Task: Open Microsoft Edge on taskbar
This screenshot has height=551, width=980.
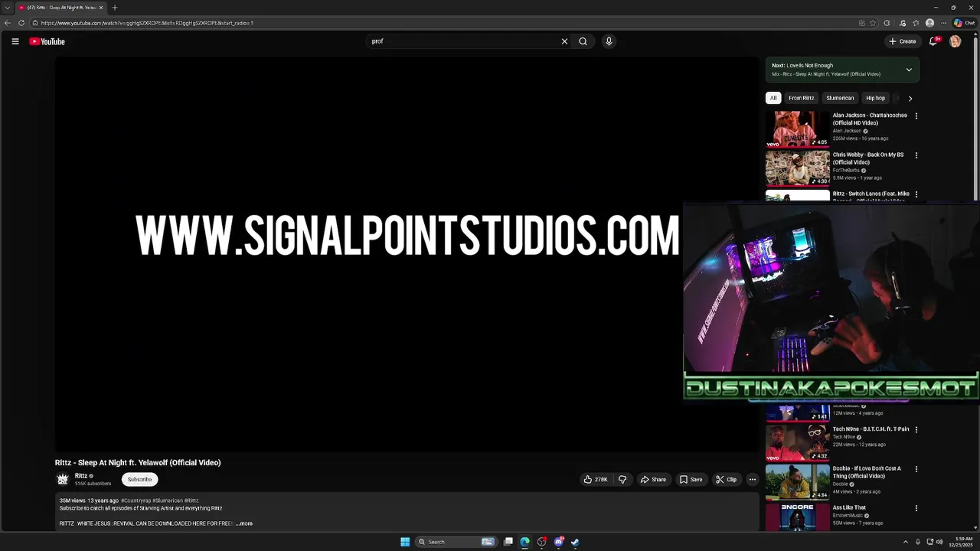Action: click(524, 542)
